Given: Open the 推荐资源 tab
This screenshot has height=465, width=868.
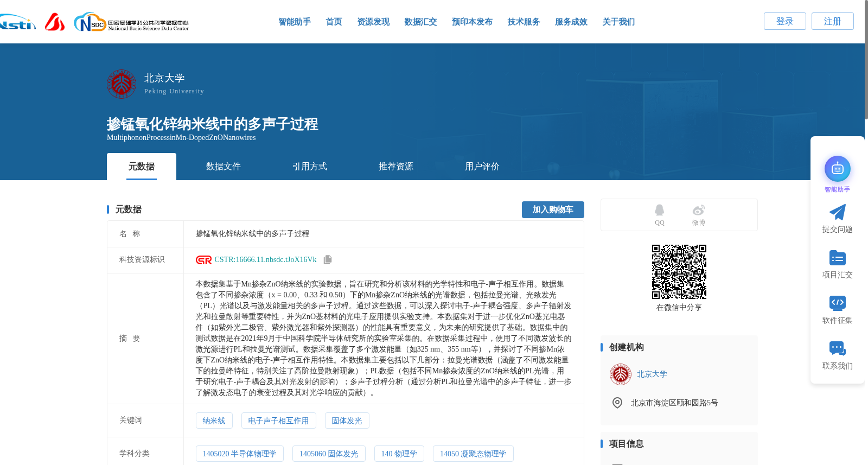Looking at the screenshot, I should tap(396, 167).
